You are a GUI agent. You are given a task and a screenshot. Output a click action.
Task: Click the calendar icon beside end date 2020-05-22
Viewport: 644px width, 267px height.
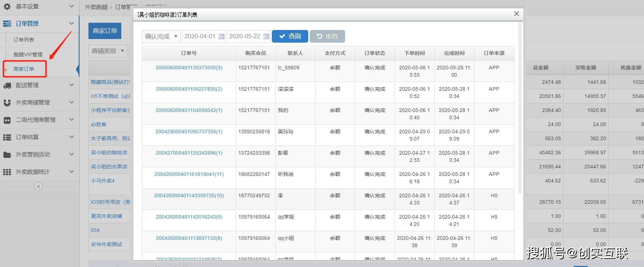point(266,36)
